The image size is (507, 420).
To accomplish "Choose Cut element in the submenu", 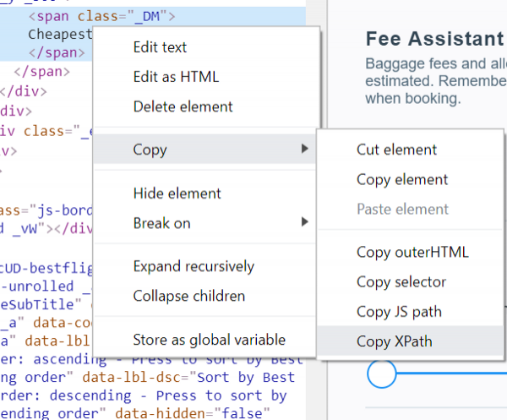I will click(396, 150).
